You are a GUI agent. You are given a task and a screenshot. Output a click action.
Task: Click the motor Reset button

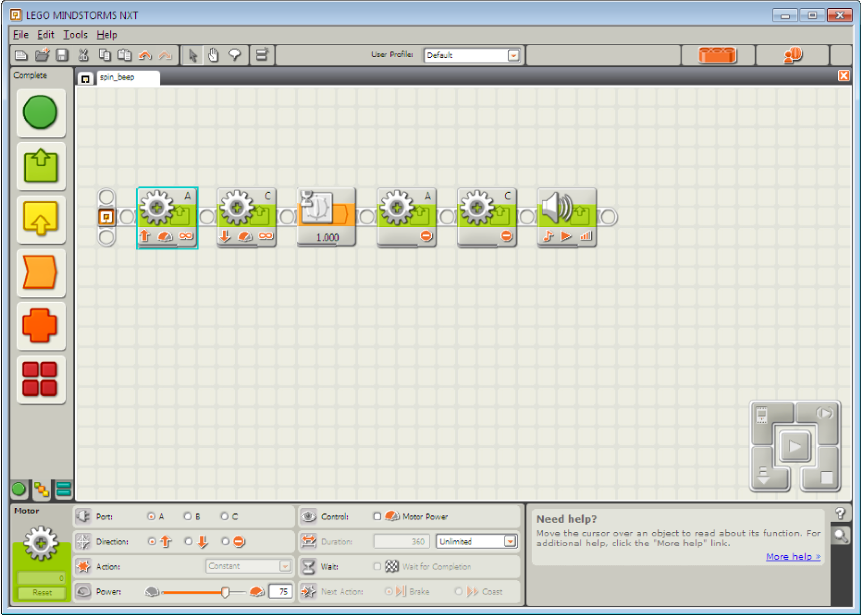pos(42,593)
